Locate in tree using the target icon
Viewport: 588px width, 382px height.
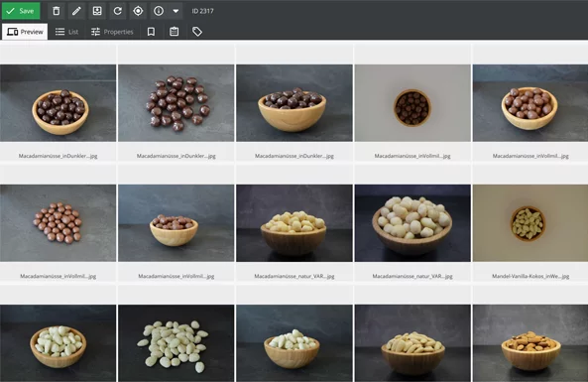pos(138,11)
